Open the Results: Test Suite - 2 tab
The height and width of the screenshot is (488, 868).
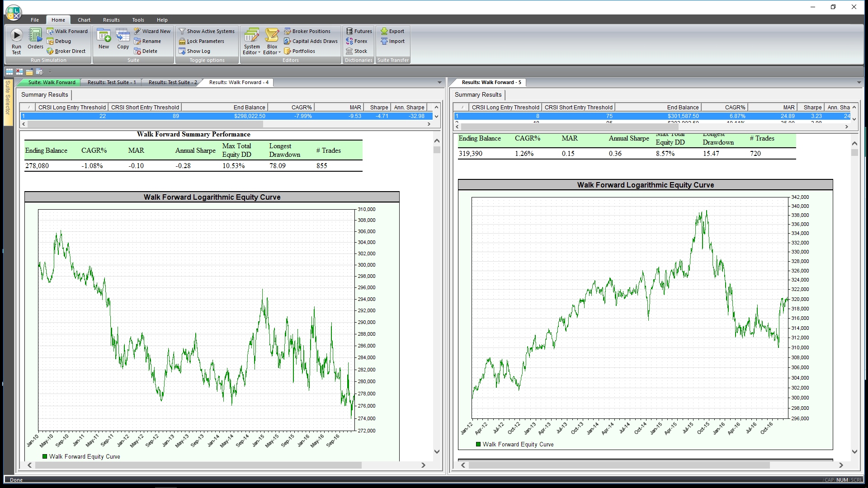(172, 82)
